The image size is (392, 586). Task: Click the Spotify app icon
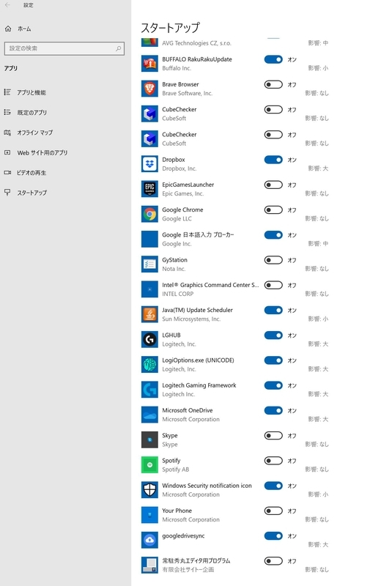[149, 464]
